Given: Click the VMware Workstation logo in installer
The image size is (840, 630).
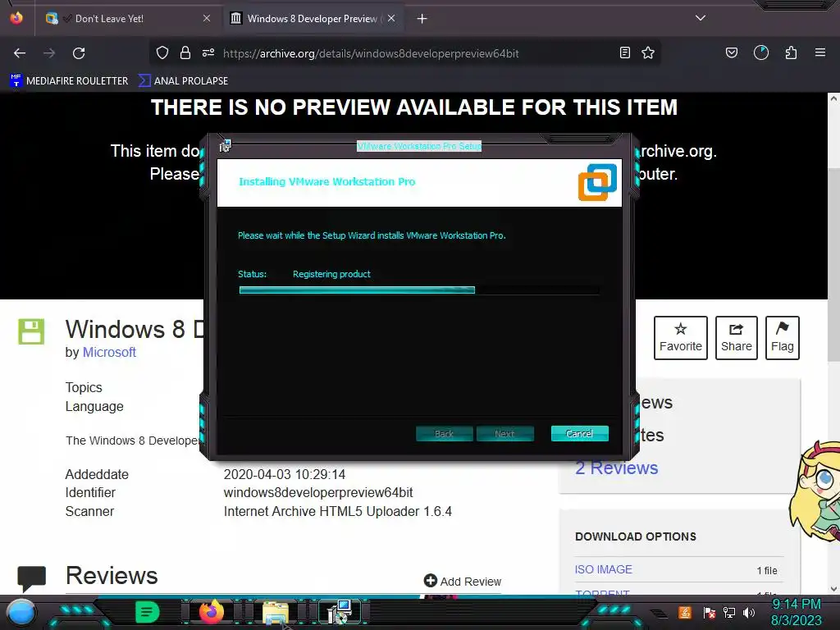Looking at the screenshot, I should click(597, 182).
